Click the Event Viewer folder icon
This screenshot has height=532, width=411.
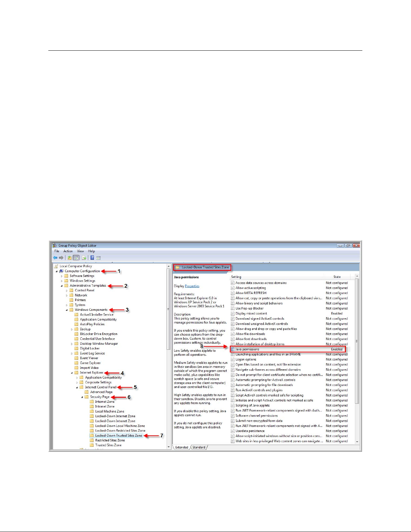pyautogui.click(x=76, y=358)
